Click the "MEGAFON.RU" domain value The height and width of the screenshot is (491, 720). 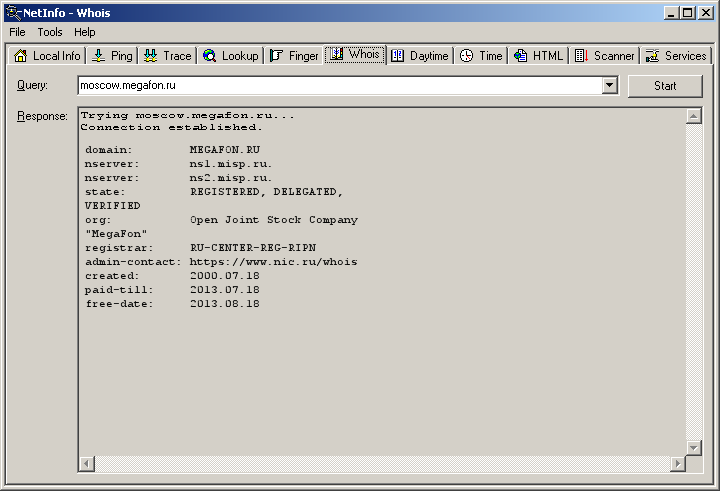[225, 150]
